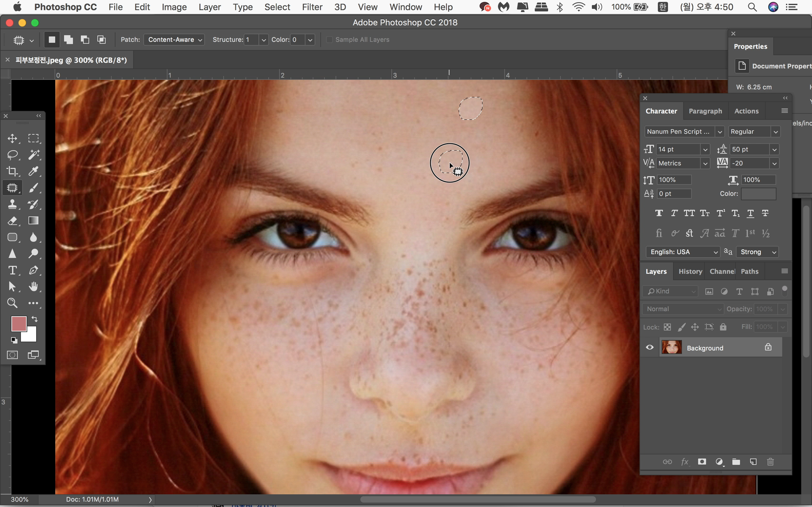Select the Zoom tool
The width and height of the screenshot is (812, 507).
click(12, 303)
